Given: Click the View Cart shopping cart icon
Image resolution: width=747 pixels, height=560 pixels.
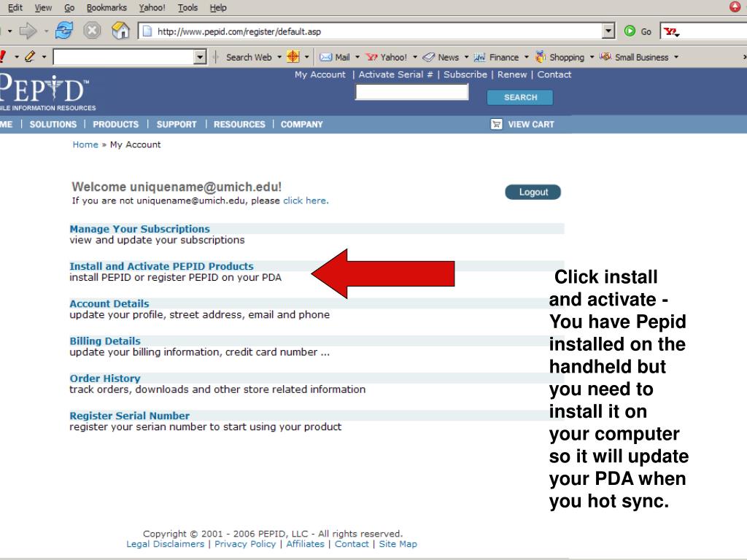Looking at the screenshot, I should point(496,124).
